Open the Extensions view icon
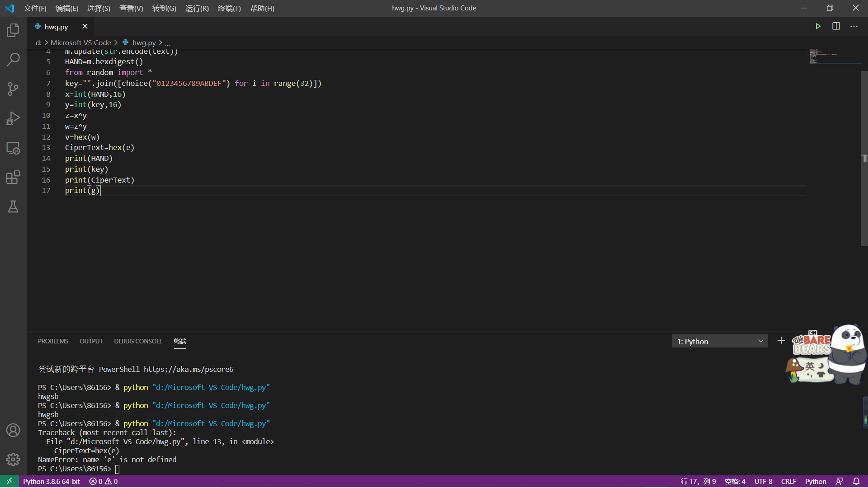This screenshot has width=868, height=488. pos(13,177)
